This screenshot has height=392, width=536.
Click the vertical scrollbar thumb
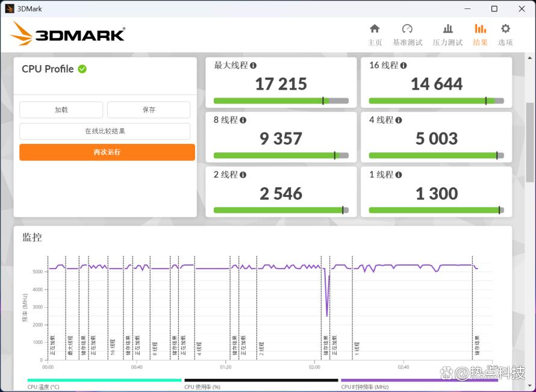pyautogui.click(x=530, y=142)
